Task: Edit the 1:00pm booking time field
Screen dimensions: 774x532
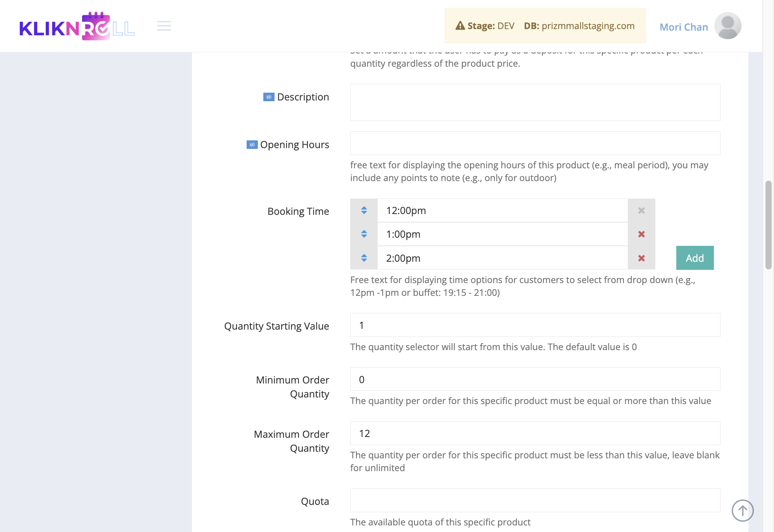Action: point(503,234)
